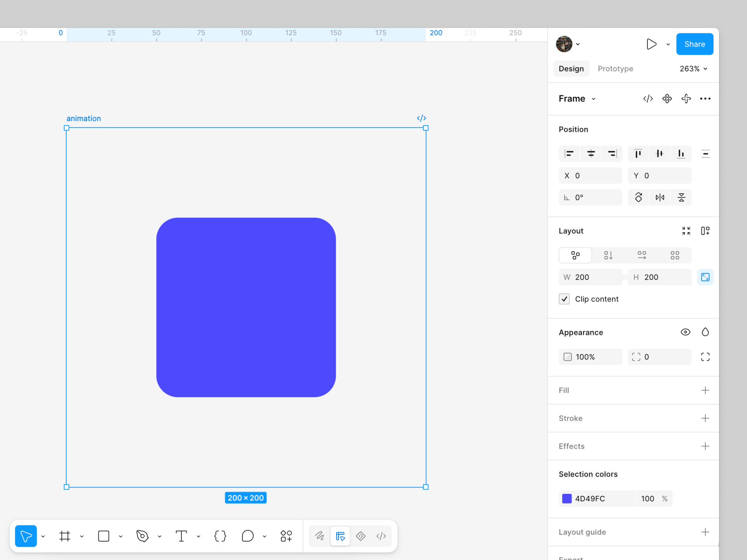Open the auto layout settings icon
The image size is (747, 560).
tap(705, 231)
